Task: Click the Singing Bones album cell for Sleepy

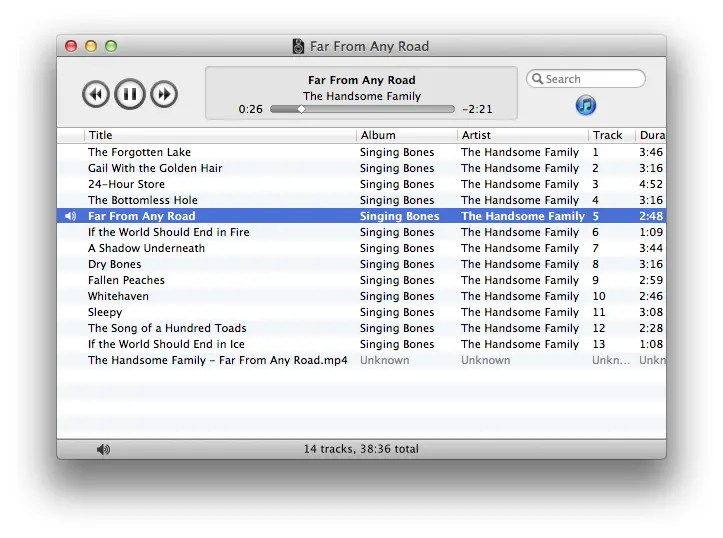Action: [397, 312]
